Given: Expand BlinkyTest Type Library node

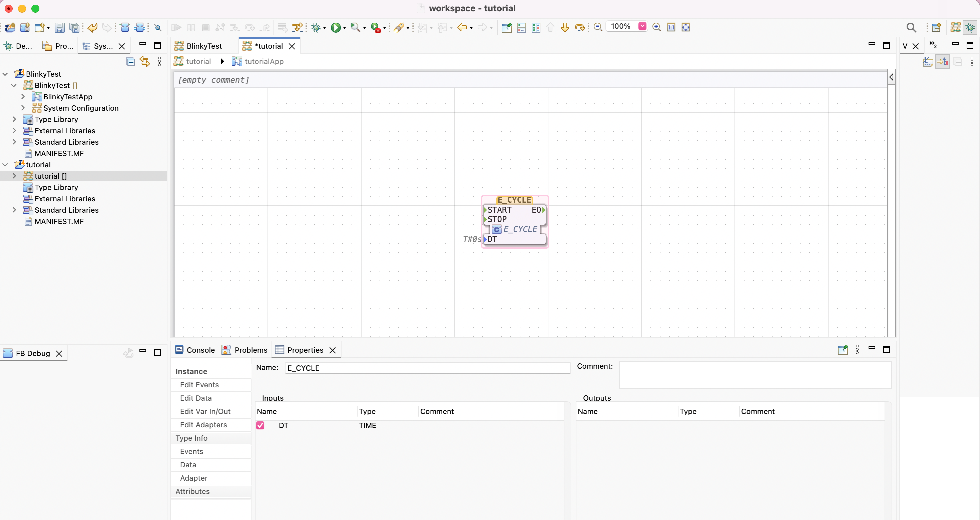Looking at the screenshot, I should click(x=14, y=119).
